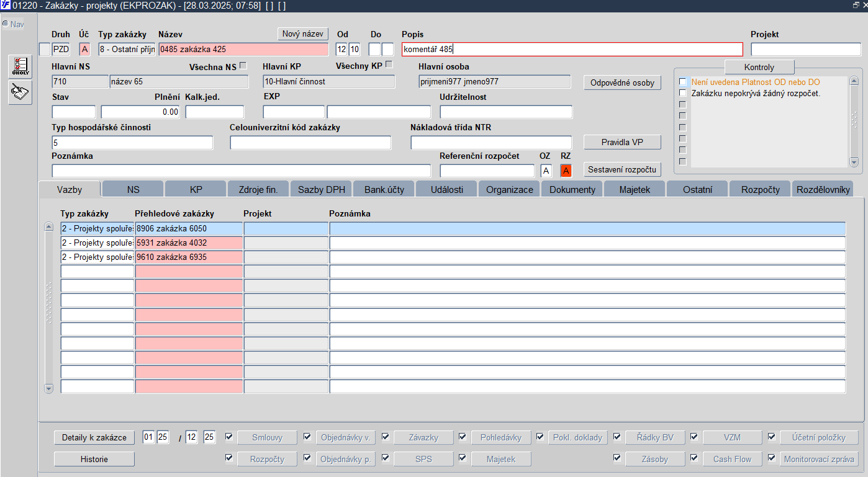The width and height of the screenshot is (868, 477).
Task: Open the Bank.účty tab
Action: click(384, 189)
